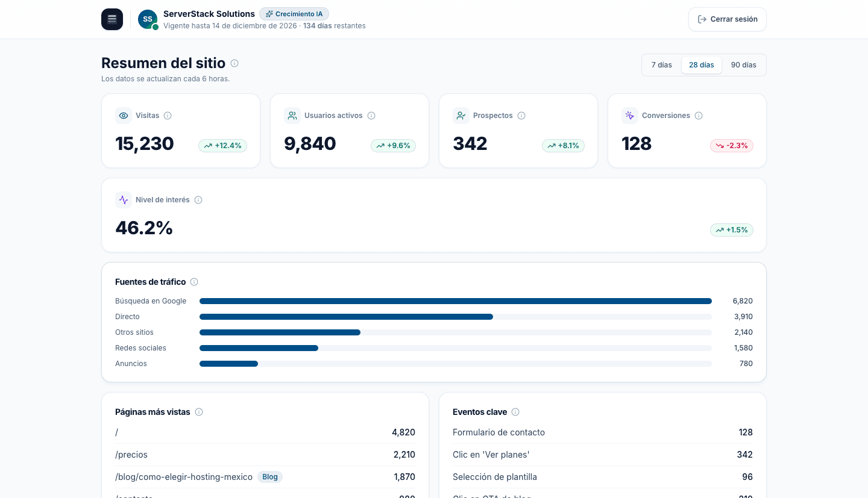Show info tooltip for Conversiones
Image resolution: width=868 pixels, height=498 pixels.
click(x=699, y=116)
